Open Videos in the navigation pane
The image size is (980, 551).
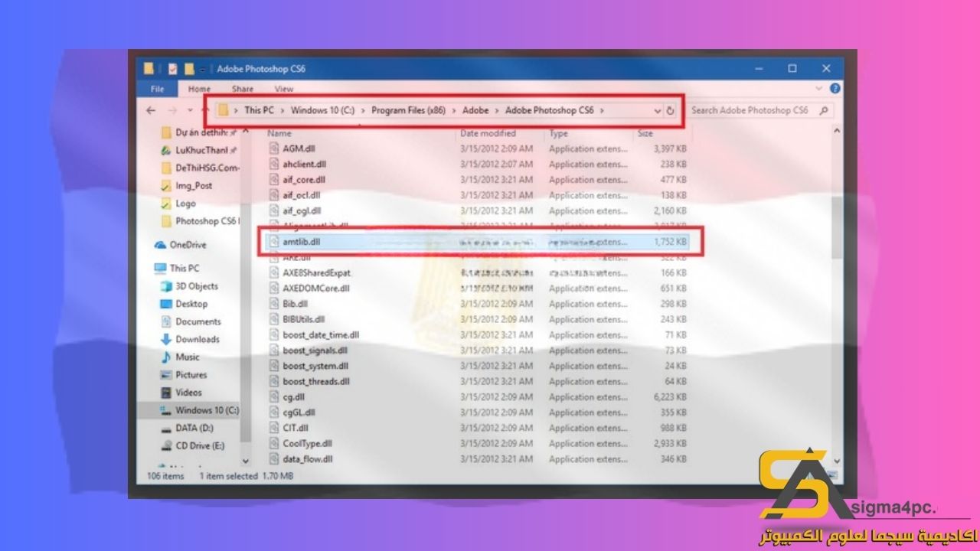pos(182,393)
